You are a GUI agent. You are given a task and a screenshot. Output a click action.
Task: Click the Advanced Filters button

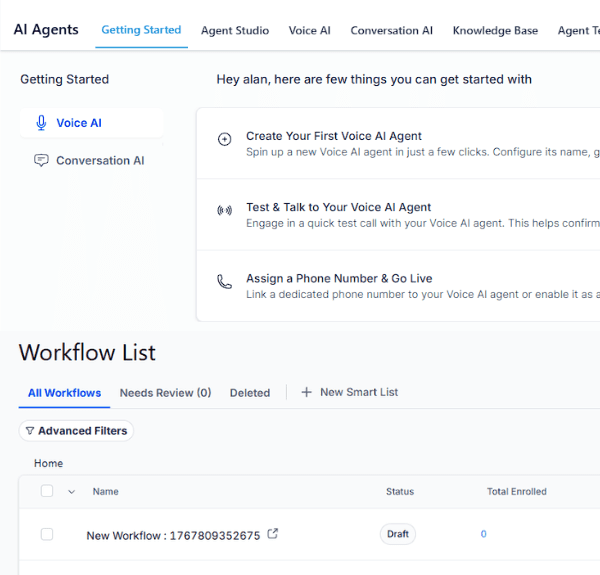[x=76, y=431]
